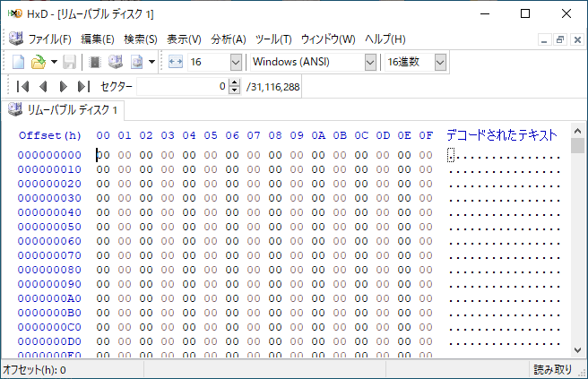
Task: Open file using the folder icon
Action: click(39, 62)
